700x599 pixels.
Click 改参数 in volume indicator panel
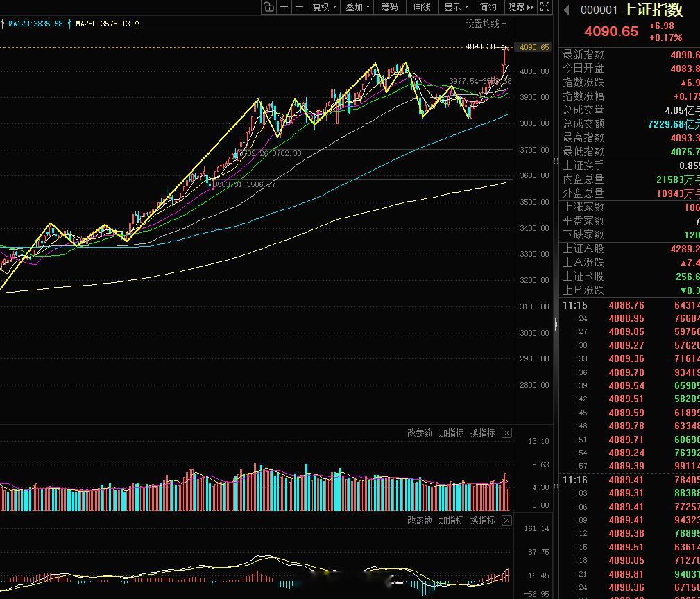[420, 433]
